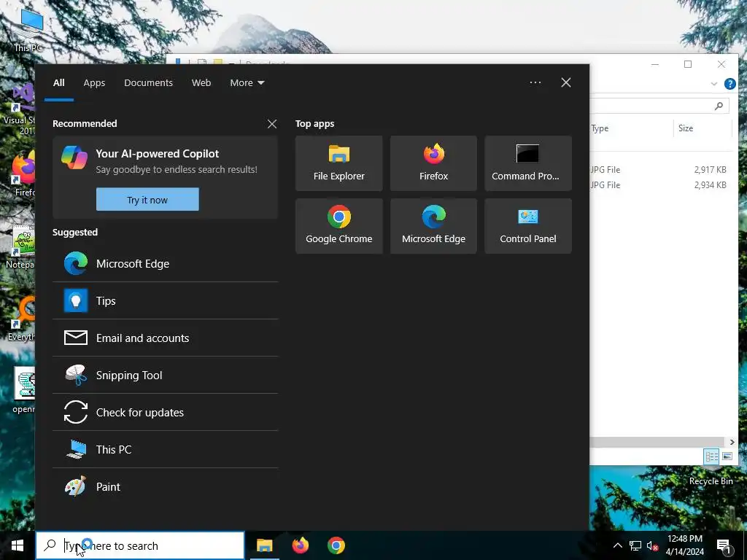Select the file row sized 2,934 KB

pos(660,184)
